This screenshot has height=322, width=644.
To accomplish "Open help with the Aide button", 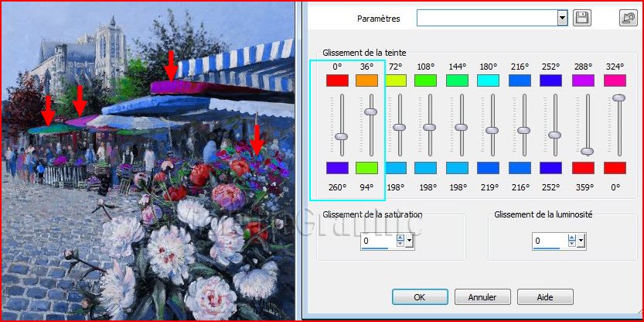I will click(x=545, y=296).
